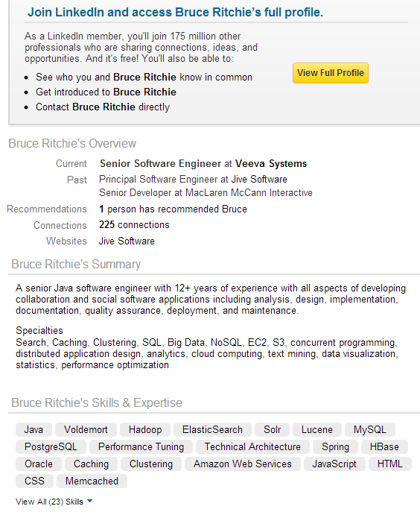Select the Solr skill tag
Image resolution: width=420 pixels, height=515 pixels.
coord(272,429)
